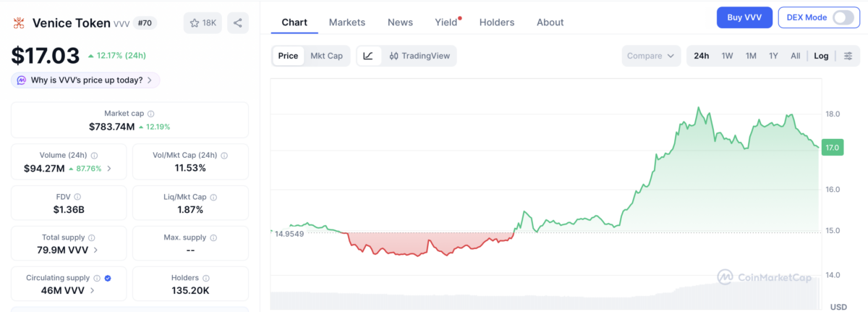
Task: Open chart settings sliders icon
Action: point(848,56)
